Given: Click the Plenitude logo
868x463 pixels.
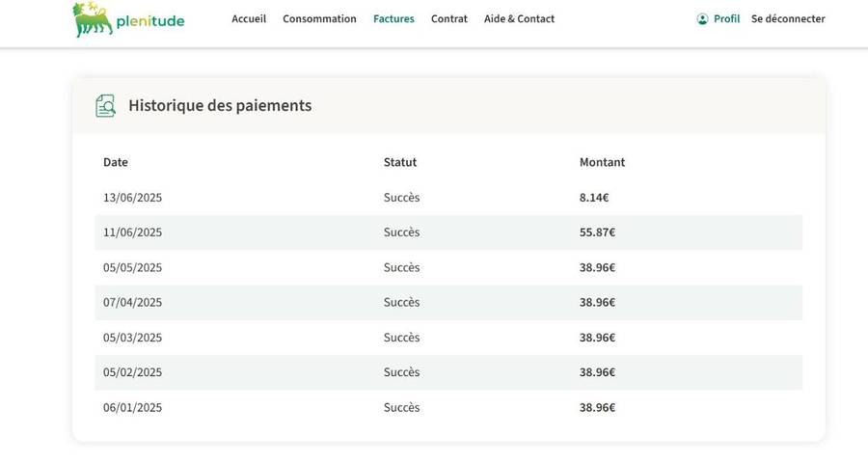Looking at the screenshot, I should (128, 19).
